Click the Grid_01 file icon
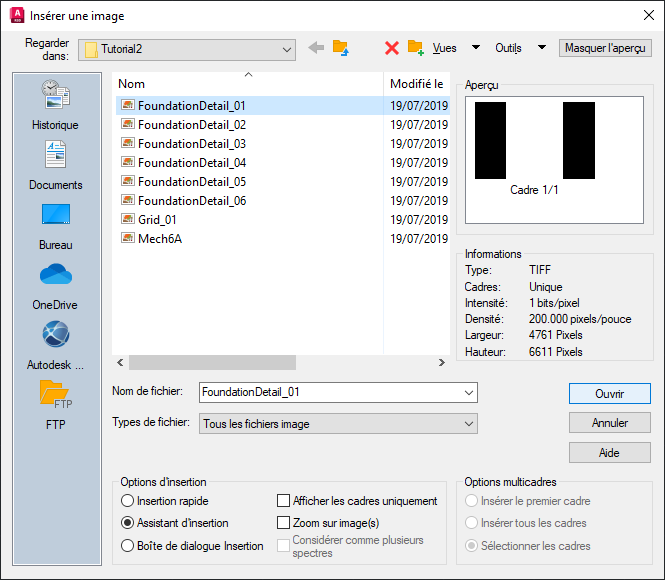The image size is (665, 580). coord(128,219)
